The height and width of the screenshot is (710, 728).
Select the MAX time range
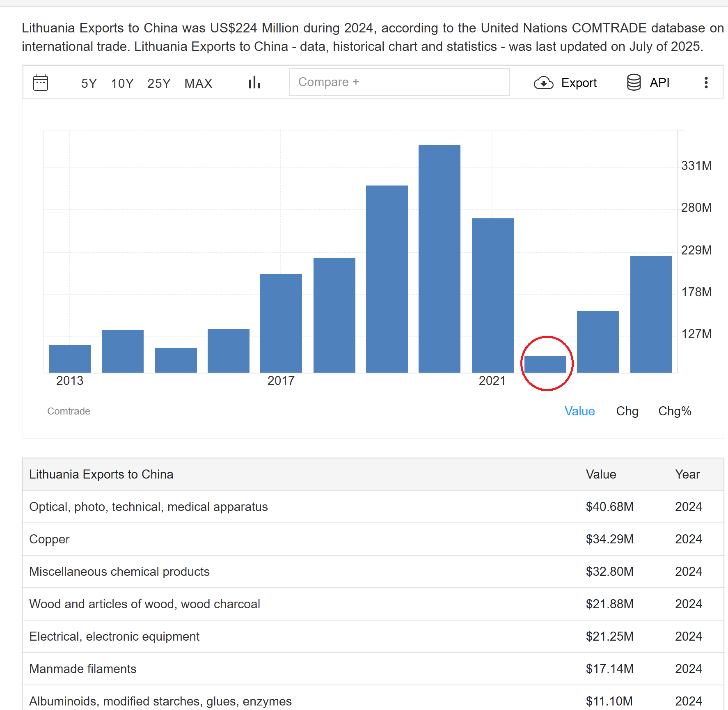point(198,83)
